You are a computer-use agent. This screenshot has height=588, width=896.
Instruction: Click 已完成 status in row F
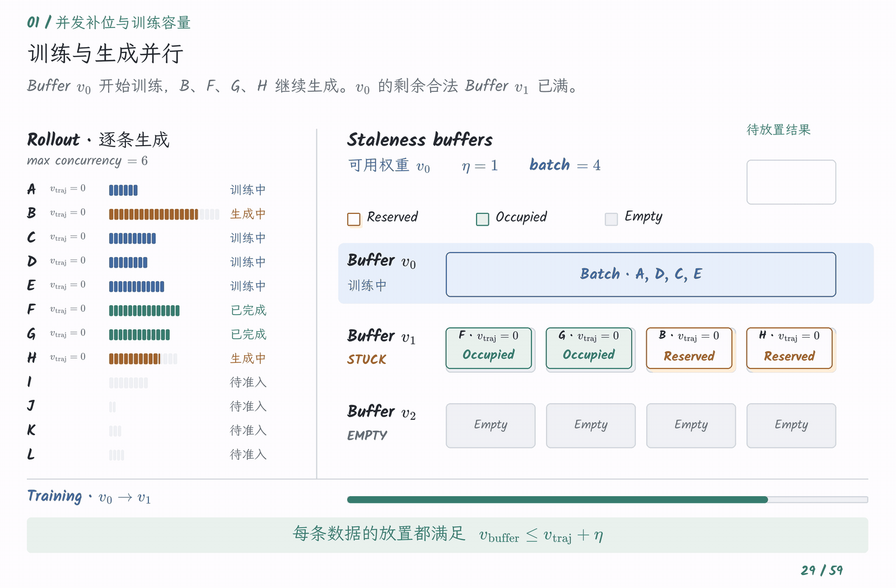coord(248,311)
